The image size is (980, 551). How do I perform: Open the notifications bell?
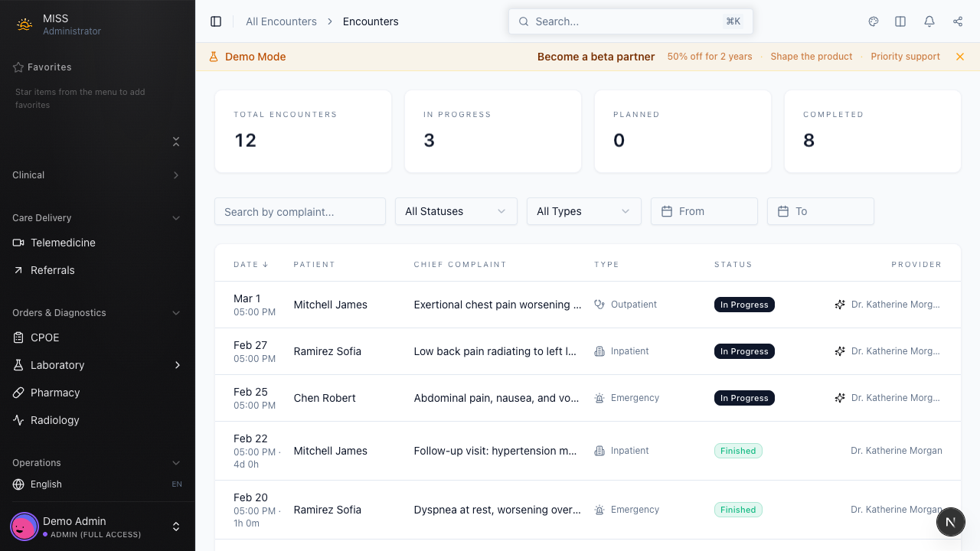pos(929,21)
